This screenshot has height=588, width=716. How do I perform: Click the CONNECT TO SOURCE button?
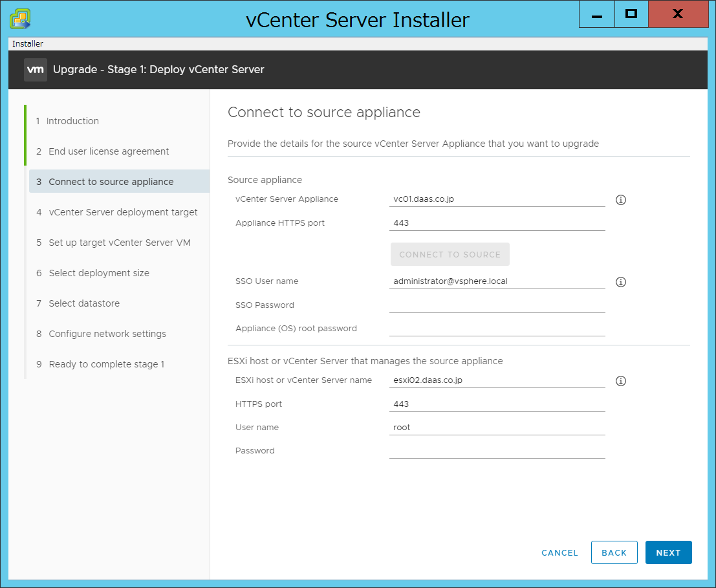point(450,254)
